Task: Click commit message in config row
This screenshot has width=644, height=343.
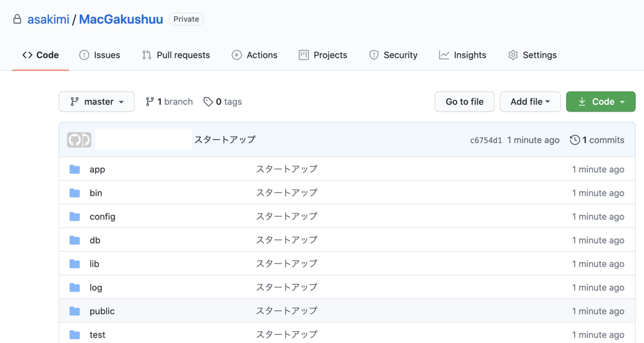Action: point(287,216)
